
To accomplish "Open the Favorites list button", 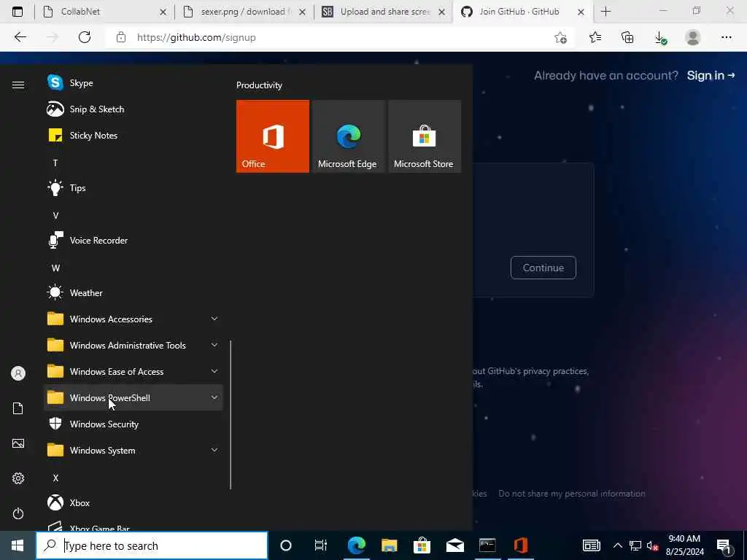I will (595, 37).
